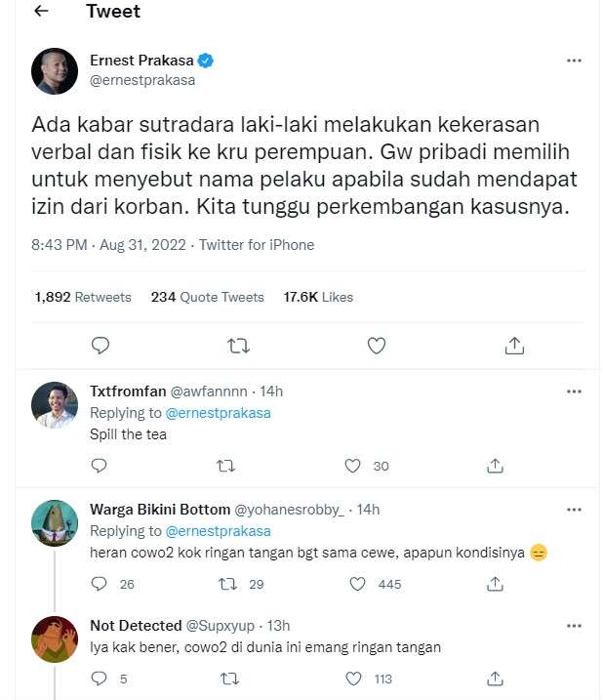603x700 pixels.
Task: Share Ernest Prakasa's main tweet
Action: 515,345
